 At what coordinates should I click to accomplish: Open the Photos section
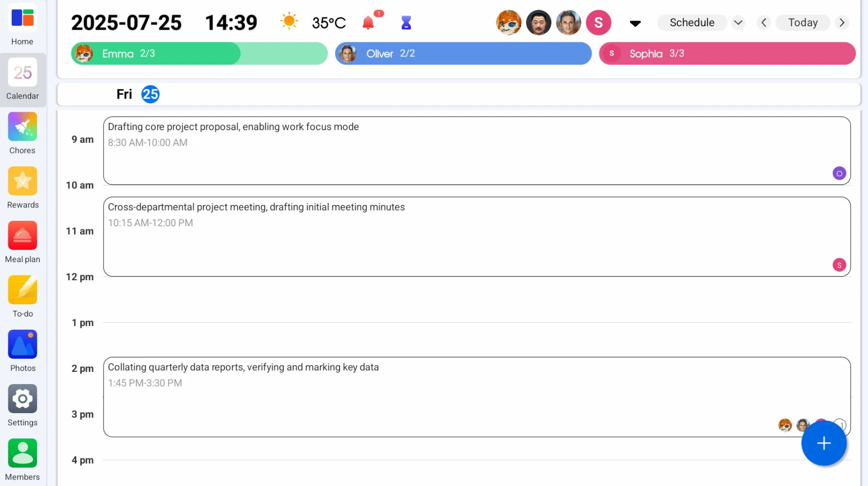(22, 351)
